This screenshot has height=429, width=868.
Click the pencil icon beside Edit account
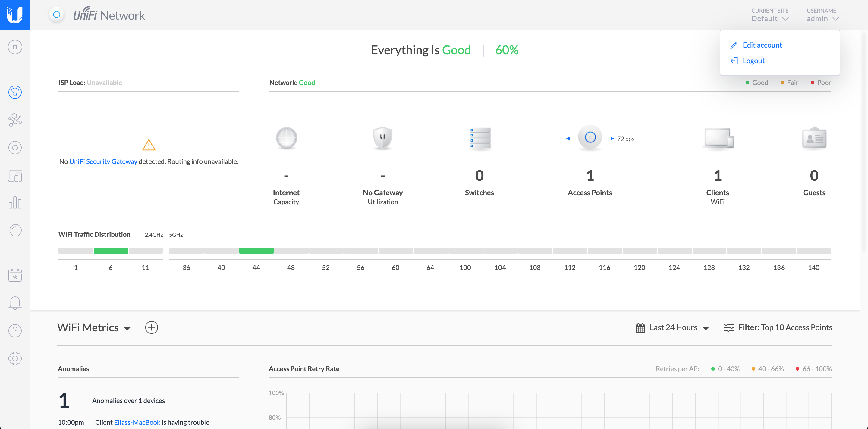point(734,45)
